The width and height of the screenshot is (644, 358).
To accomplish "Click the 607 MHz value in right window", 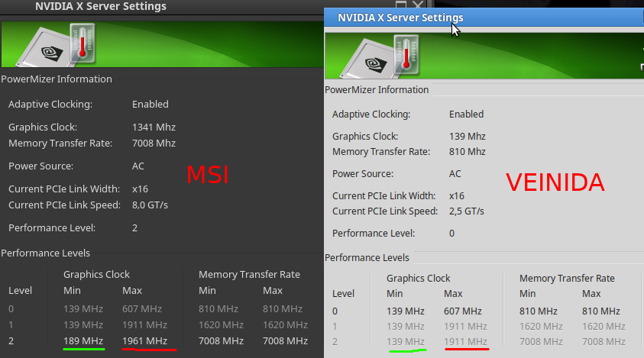I will [462, 311].
